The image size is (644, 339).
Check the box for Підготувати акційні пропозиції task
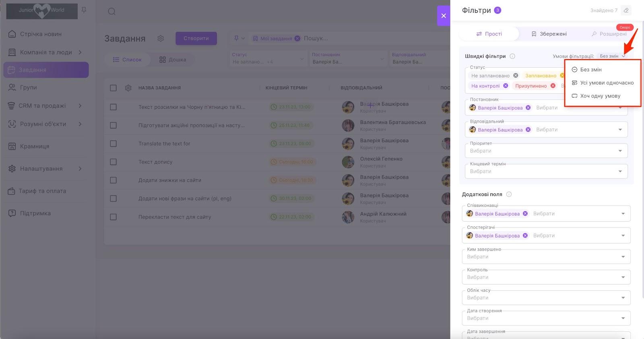tap(114, 125)
